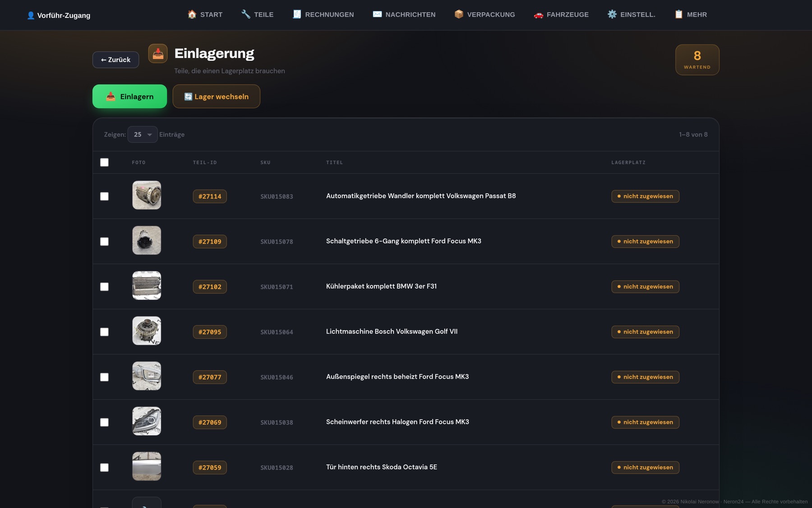Open the Zeigen entries-per-page dropdown
The height and width of the screenshot is (508, 812).
(143, 135)
